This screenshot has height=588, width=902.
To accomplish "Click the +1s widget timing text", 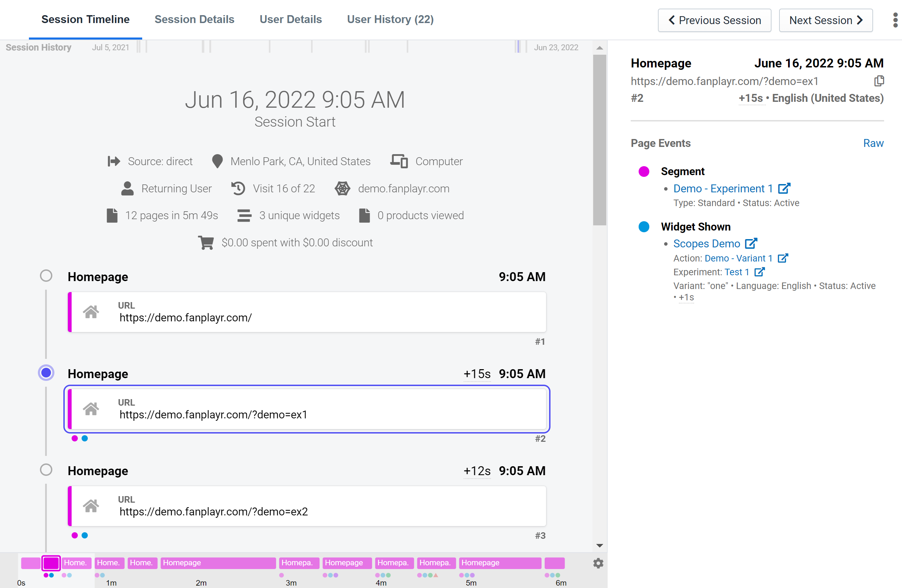I will pyautogui.click(x=686, y=297).
